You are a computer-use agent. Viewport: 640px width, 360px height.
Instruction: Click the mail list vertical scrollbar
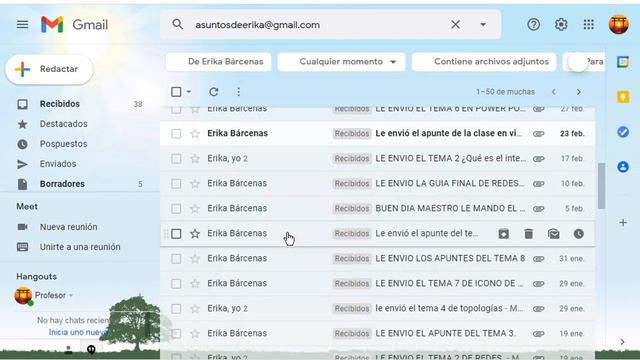click(x=601, y=186)
